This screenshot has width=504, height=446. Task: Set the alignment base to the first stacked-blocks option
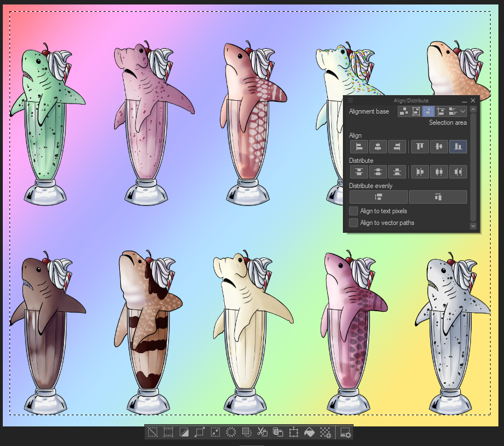pos(404,111)
